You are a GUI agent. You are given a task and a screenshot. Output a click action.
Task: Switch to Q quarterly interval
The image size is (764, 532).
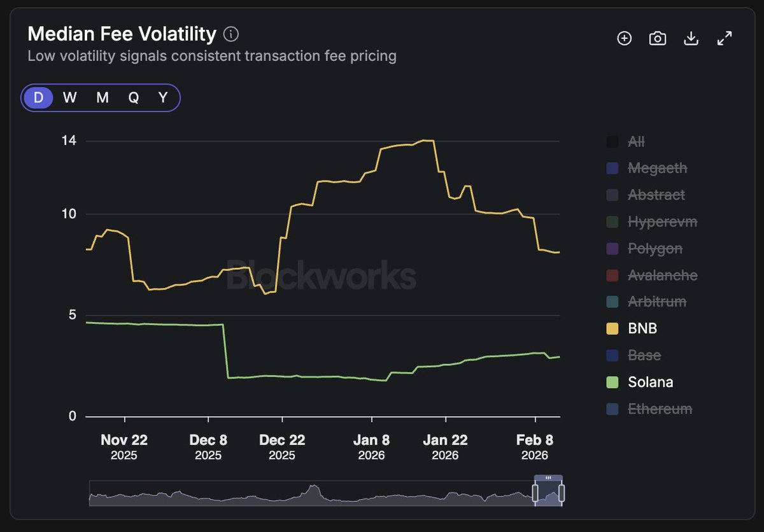pyautogui.click(x=134, y=98)
